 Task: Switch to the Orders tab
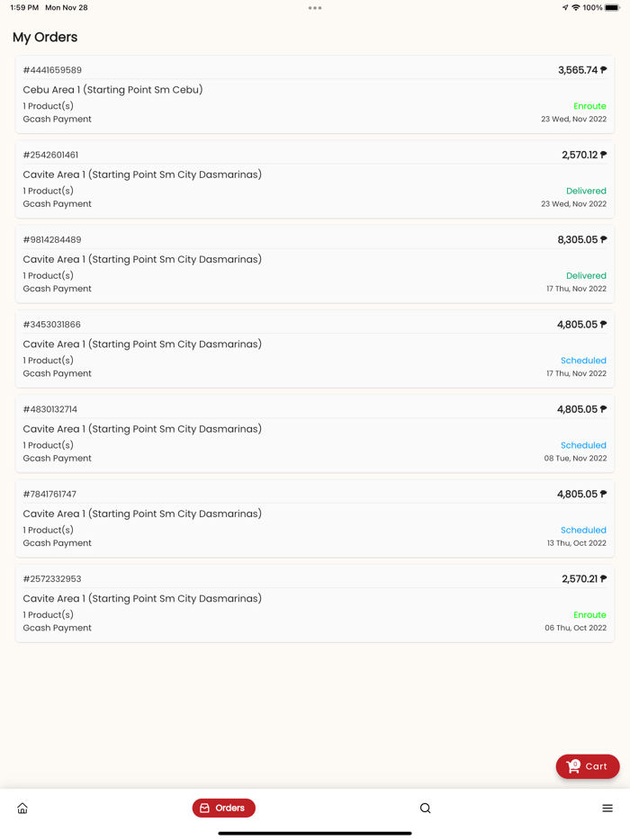tap(223, 808)
